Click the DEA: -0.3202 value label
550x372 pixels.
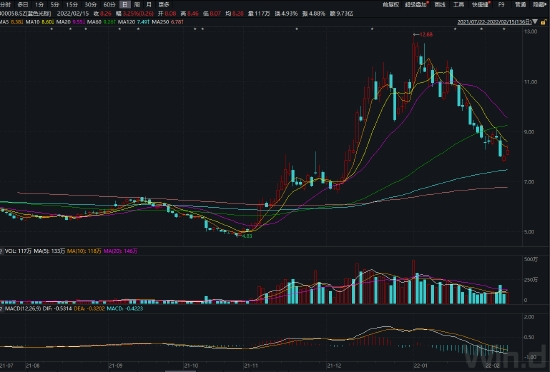point(89,309)
